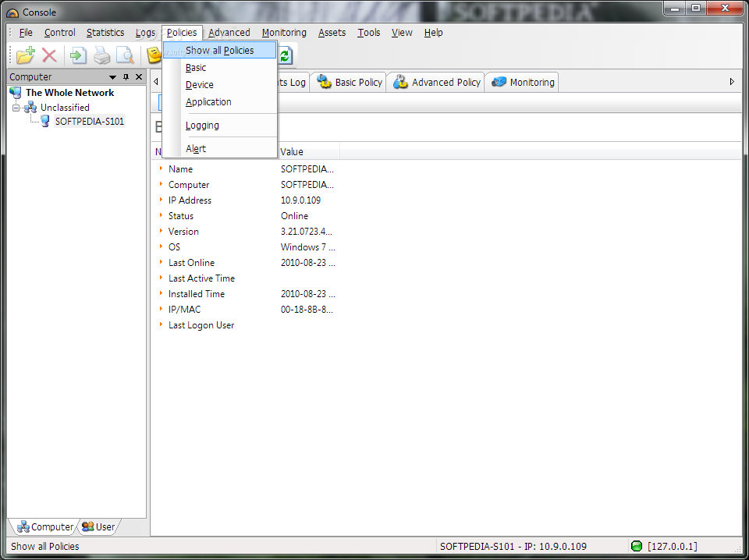Viewport: 749px width, 560px height.
Task: Click the Online status value
Action: 294,216
